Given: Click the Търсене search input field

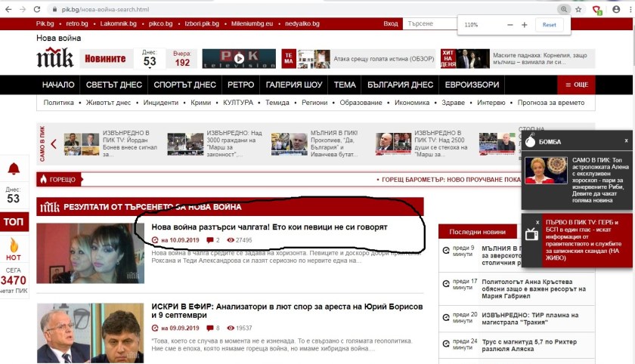Looking at the screenshot, I should [429, 24].
